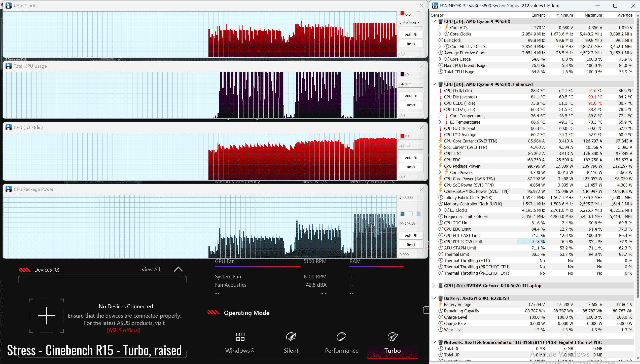Select the Windows operating mode icon
640x364 pixels.
[x=240, y=337]
